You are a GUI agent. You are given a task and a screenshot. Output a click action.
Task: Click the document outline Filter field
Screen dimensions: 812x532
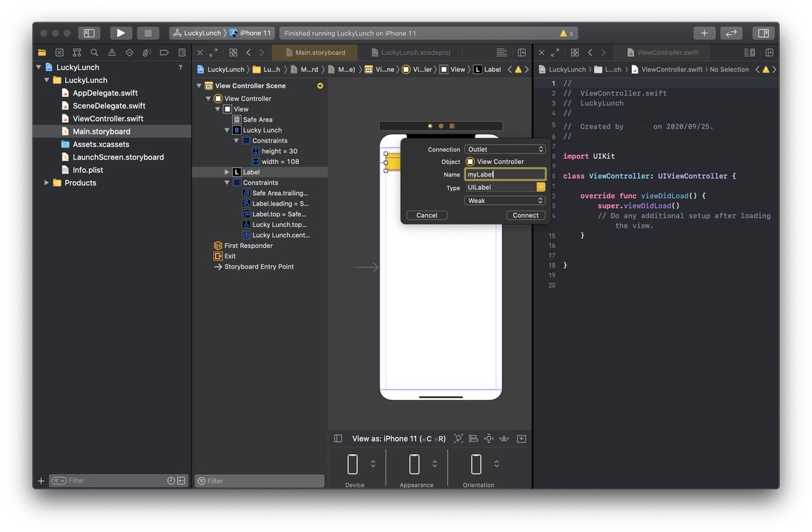click(260, 482)
